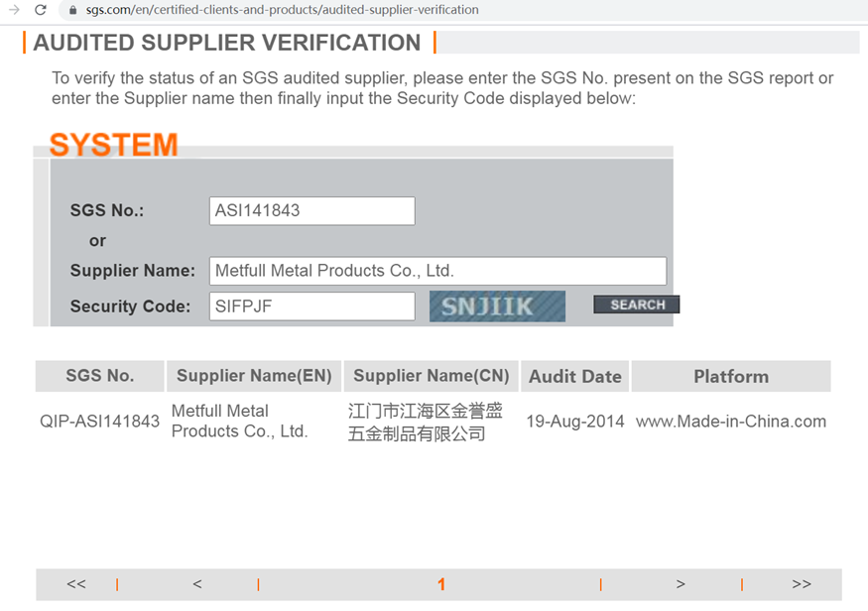
Task: Click the Supplier Name(EN) column header
Action: pos(254,376)
